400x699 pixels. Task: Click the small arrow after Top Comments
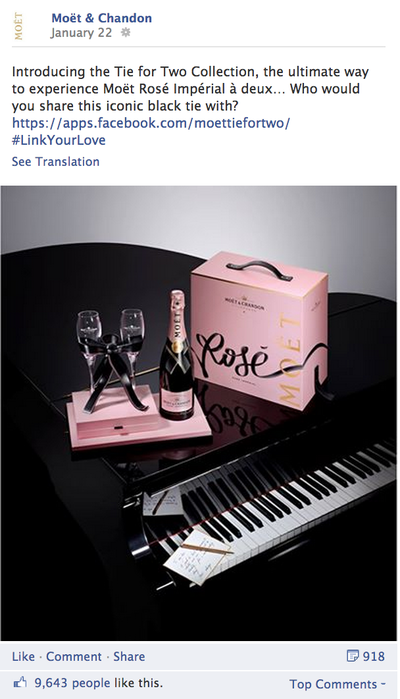point(383,684)
